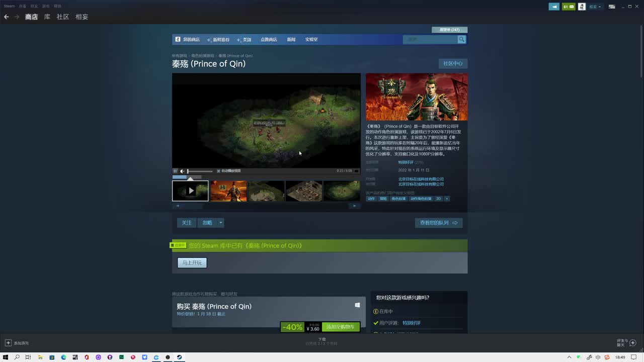Click the user avatar in title bar
This screenshot has height=362, width=644.
(x=582, y=7)
